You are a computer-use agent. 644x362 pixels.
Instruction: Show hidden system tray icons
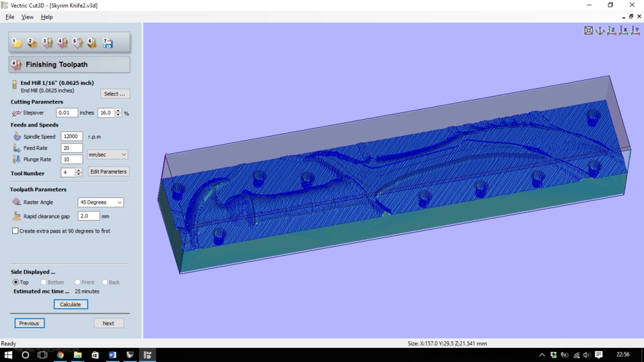(542, 355)
